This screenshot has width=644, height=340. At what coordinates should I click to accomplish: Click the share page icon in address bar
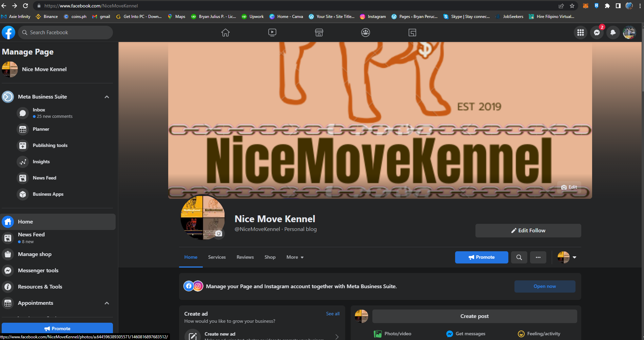pyautogui.click(x=561, y=6)
